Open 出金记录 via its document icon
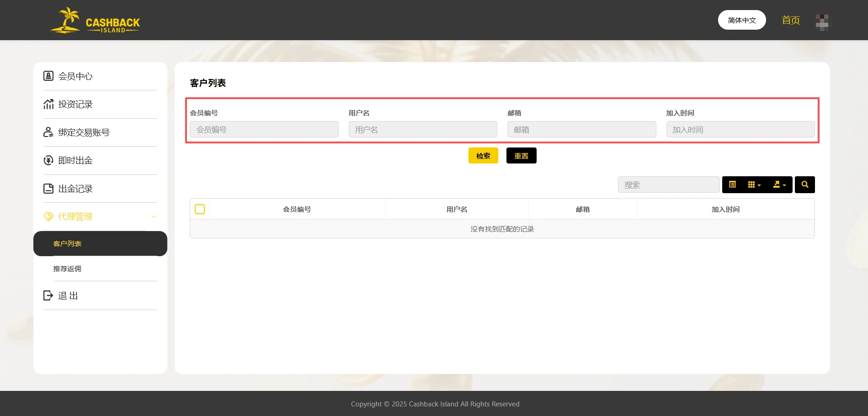The image size is (868, 416). [x=48, y=189]
